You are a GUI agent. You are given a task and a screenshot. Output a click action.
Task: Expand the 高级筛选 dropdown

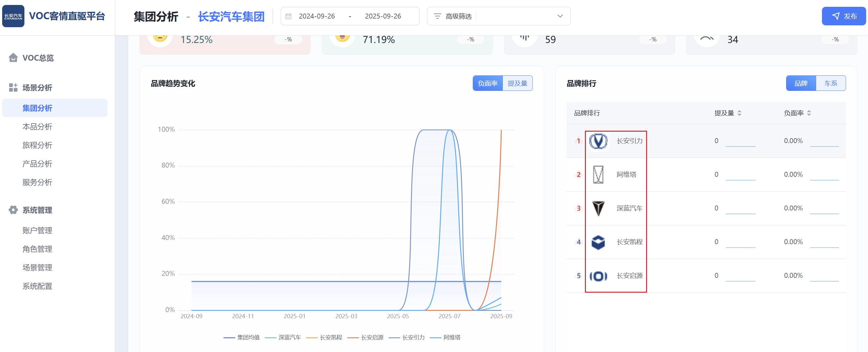point(560,16)
